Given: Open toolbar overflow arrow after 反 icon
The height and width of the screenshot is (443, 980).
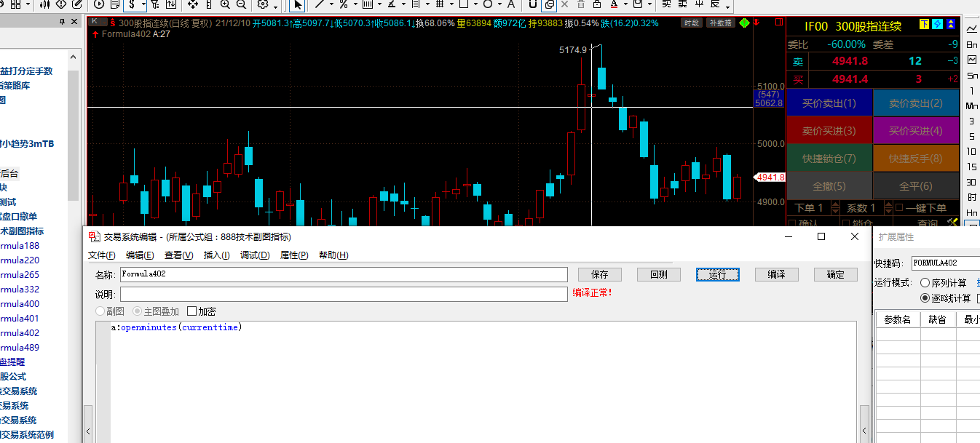Looking at the screenshot, I should 727,7.
